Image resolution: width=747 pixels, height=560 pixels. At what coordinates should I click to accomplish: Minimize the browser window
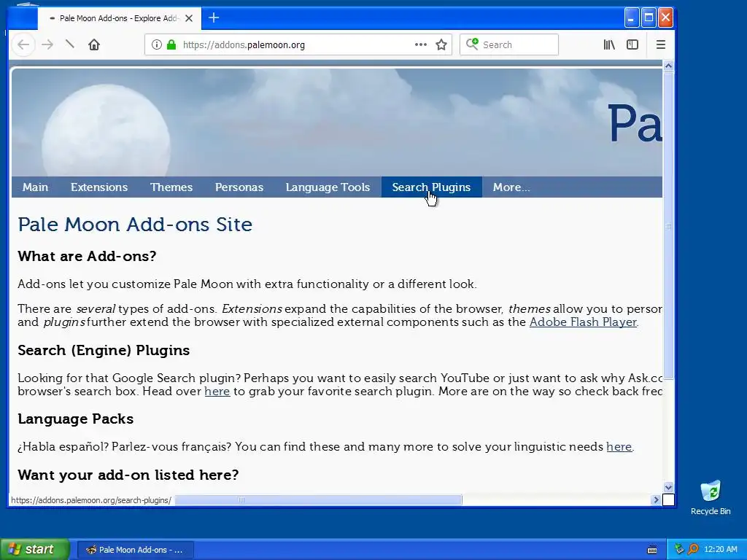coord(631,18)
